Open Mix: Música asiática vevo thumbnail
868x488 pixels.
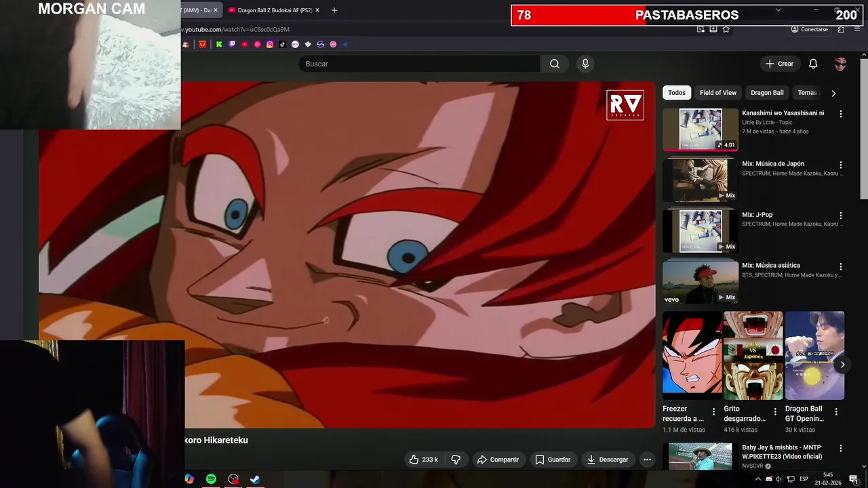pyautogui.click(x=701, y=282)
